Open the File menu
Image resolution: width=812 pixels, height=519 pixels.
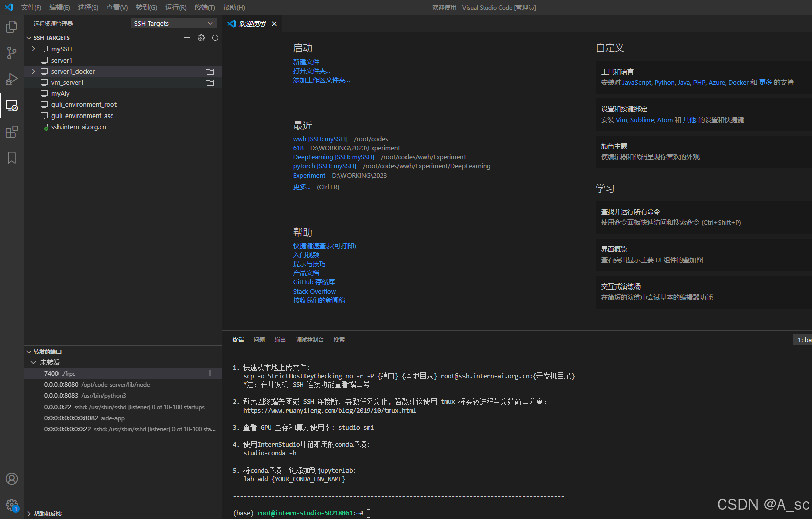coord(31,7)
